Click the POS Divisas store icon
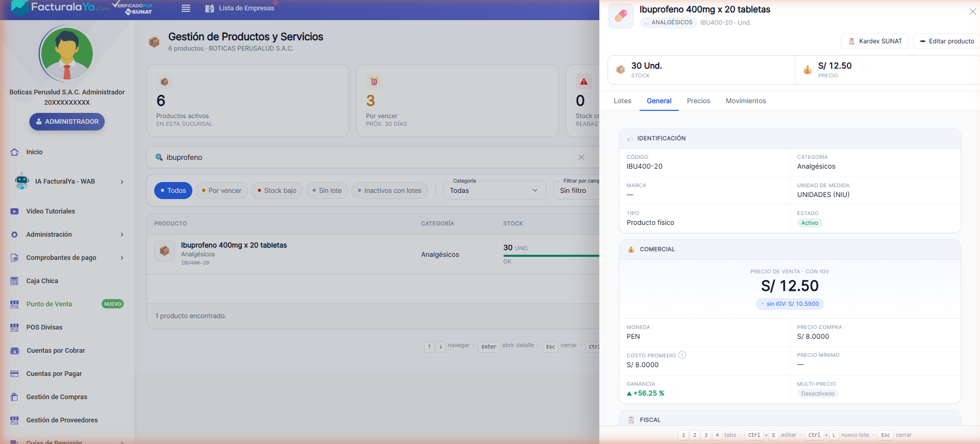Viewport: 980px width, 444px height. pyautogui.click(x=14, y=327)
